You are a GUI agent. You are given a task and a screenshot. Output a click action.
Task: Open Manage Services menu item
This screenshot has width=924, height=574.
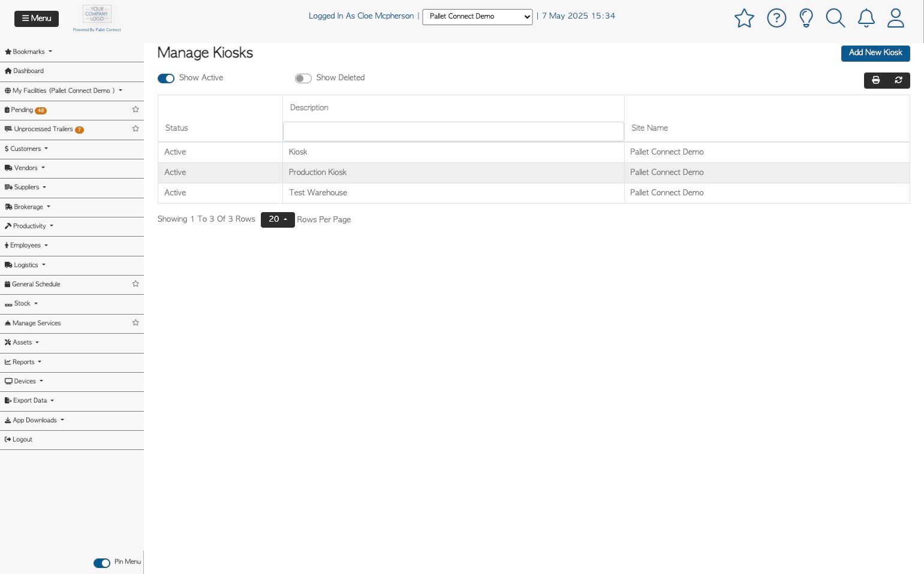pos(32,323)
